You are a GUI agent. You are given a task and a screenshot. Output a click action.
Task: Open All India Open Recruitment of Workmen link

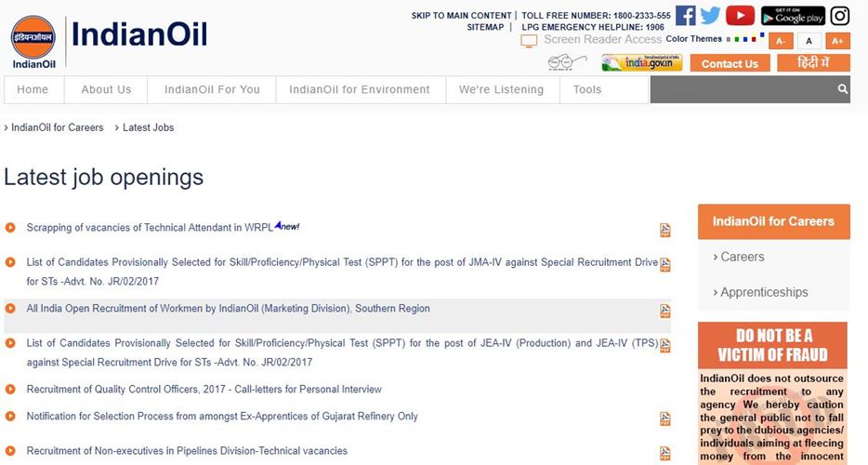coord(228,308)
